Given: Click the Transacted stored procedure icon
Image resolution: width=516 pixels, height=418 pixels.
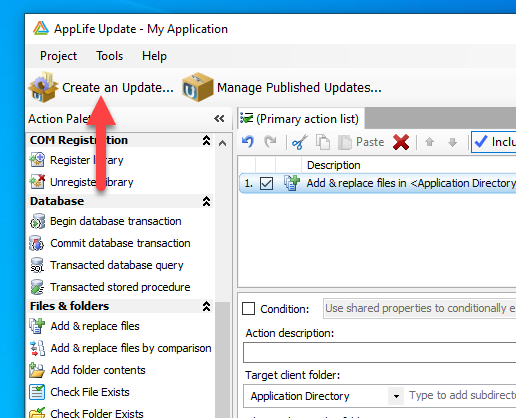Looking at the screenshot, I should pos(37,287).
